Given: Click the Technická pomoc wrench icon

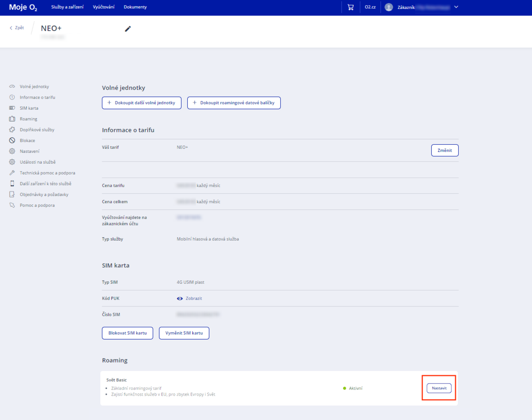Looking at the screenshot, I should pyautogui.click(x=12, y=173).
